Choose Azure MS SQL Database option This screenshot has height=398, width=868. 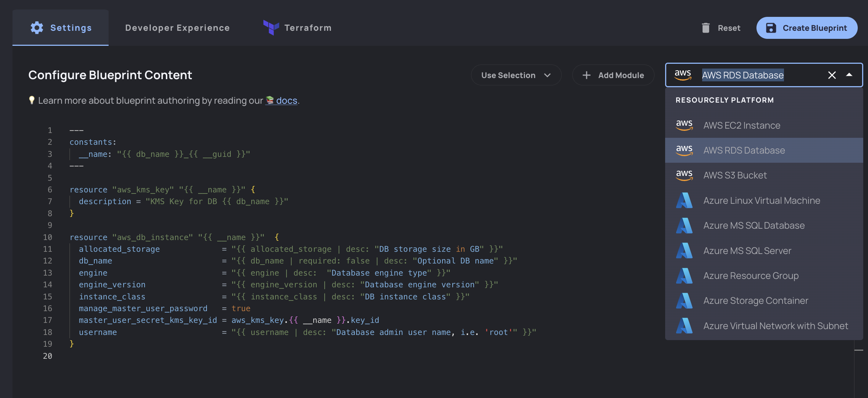[x=764, y=225]
